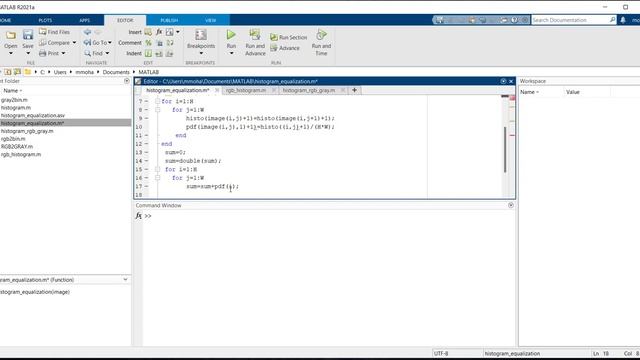
Task: Close the histogram_equalization.m editor tab
Action: point(217,90)
